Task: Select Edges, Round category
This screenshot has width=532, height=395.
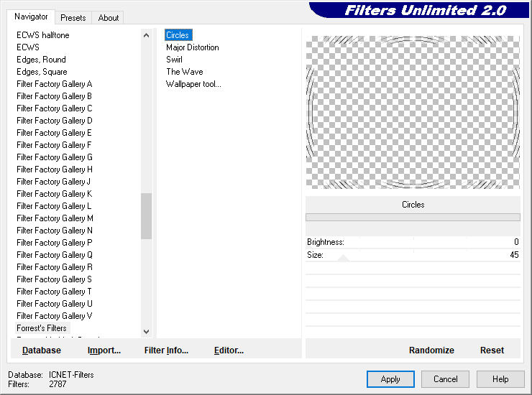Action: pyautogui.click(x=41, y=60)
